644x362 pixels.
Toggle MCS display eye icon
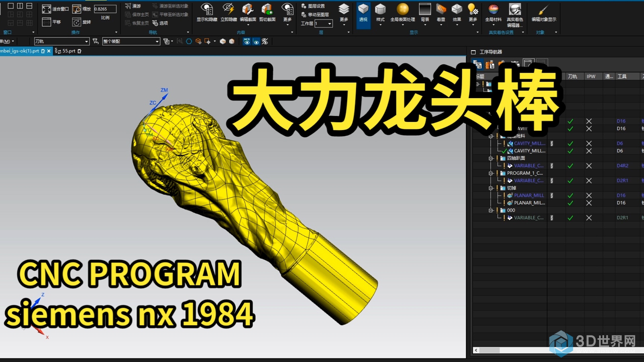[247, 41]
